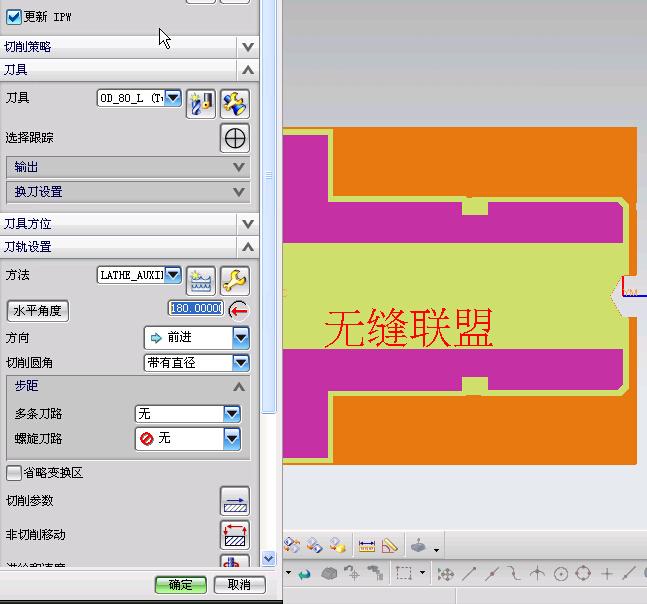Viewport: 647px width, 604px height.
Task: Click the gray solid body icon
Action: 329,573
